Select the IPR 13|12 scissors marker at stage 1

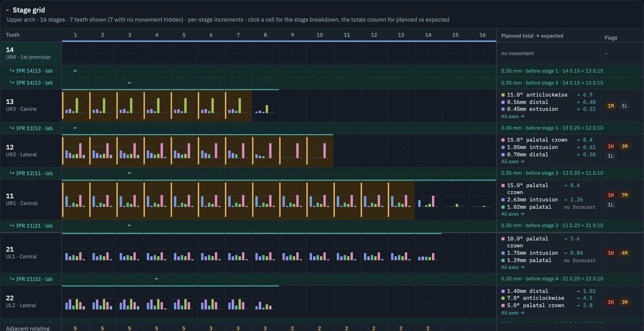(75, 128)
